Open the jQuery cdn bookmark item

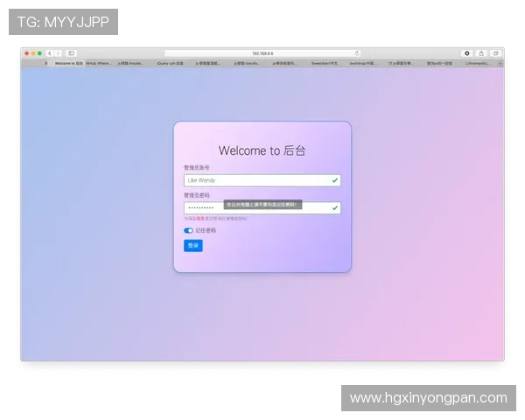tap(170, 63)
